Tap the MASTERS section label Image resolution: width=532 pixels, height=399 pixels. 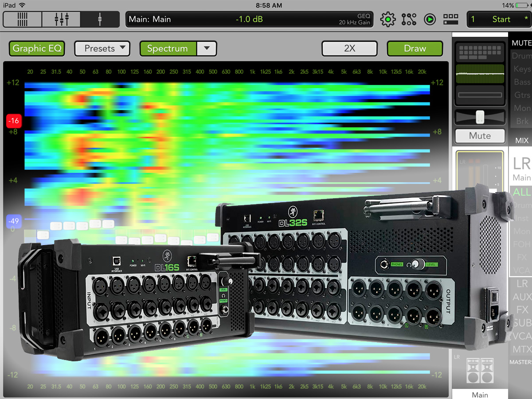520,362
